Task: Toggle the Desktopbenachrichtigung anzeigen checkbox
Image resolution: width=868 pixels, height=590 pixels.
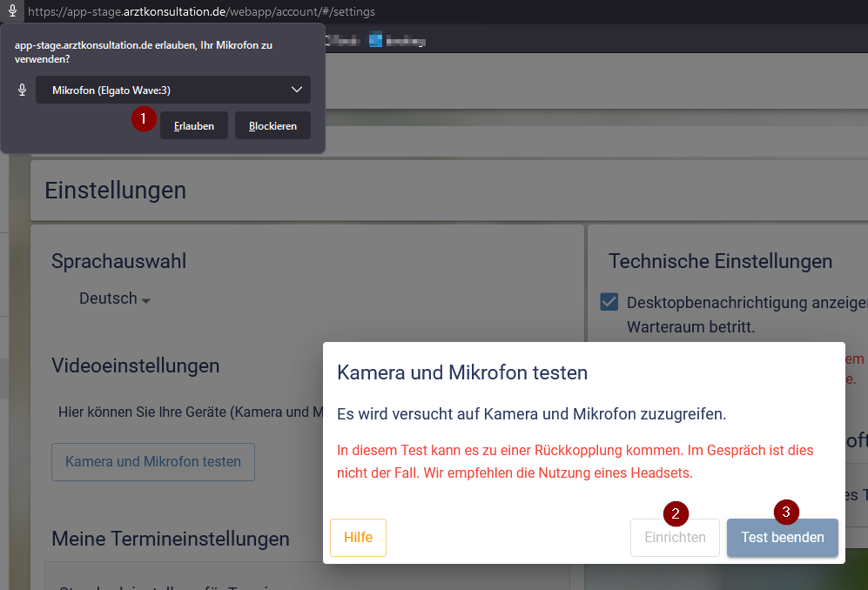Action: point(609,302)
